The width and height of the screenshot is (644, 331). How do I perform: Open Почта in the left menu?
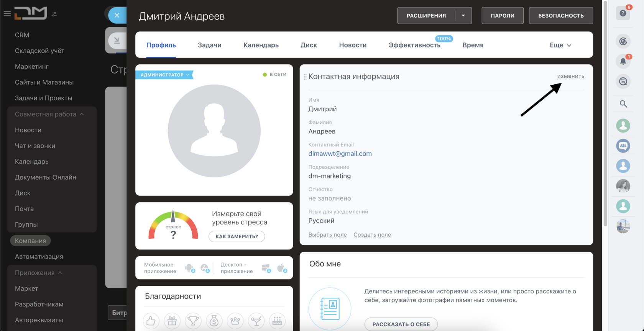tap(24, 209)
